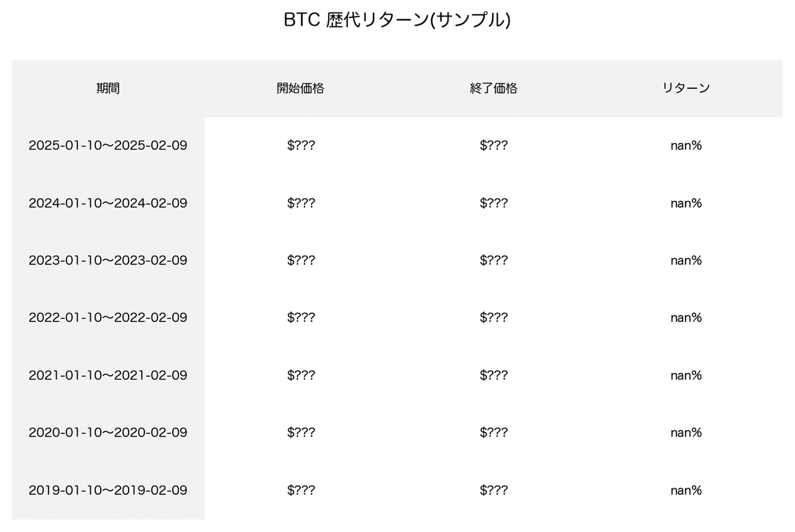Select the 2024-01-10〜2024-02-09 period cell
795x532 pixels.
(108, 203)
